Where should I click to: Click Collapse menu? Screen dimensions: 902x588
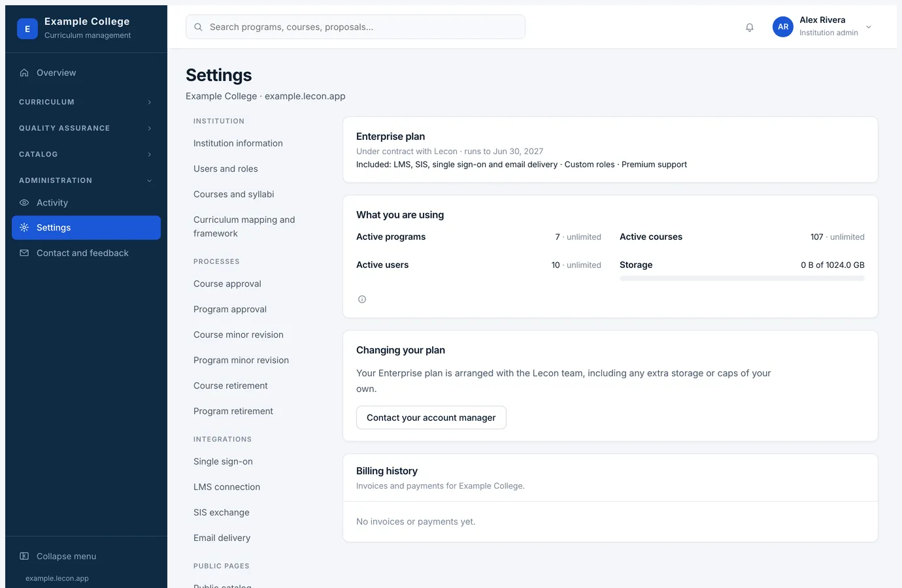point(86,556)
